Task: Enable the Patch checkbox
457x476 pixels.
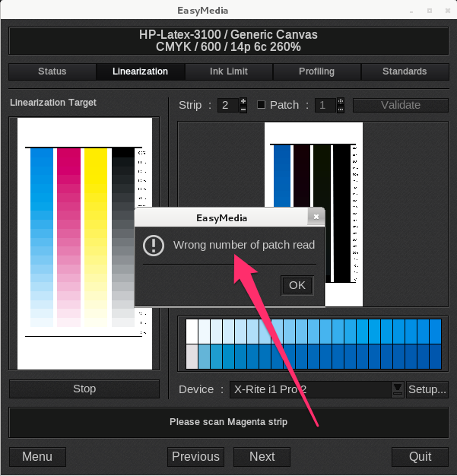Action: 261,105
